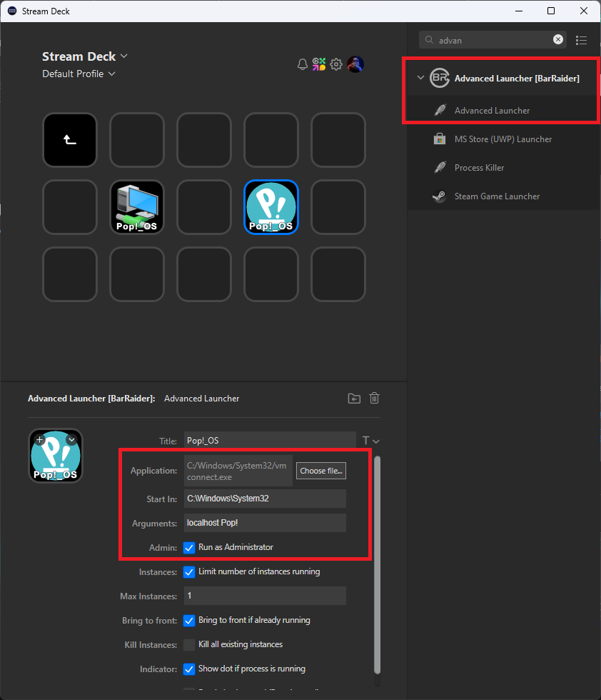Edit the Arguments field localhost Pop!
Viewport: 601px width, 700px height.
265,523
